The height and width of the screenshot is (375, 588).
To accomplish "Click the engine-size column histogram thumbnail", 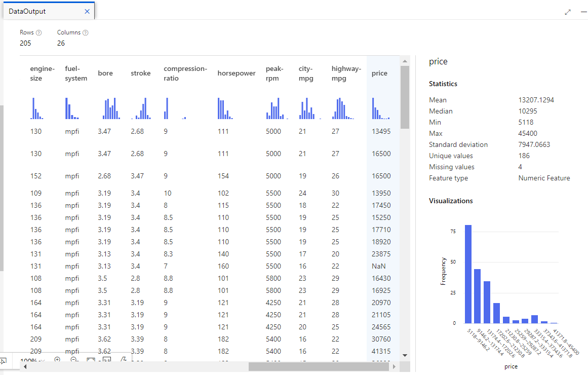I will click(x=36, y=108).
